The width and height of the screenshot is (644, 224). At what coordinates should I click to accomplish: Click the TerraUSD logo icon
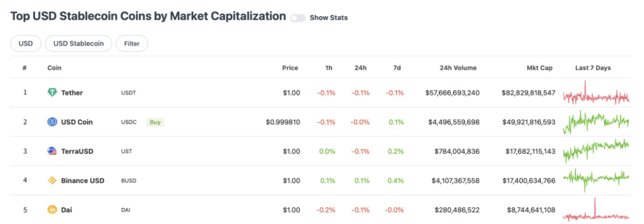[x=52, y=151]
